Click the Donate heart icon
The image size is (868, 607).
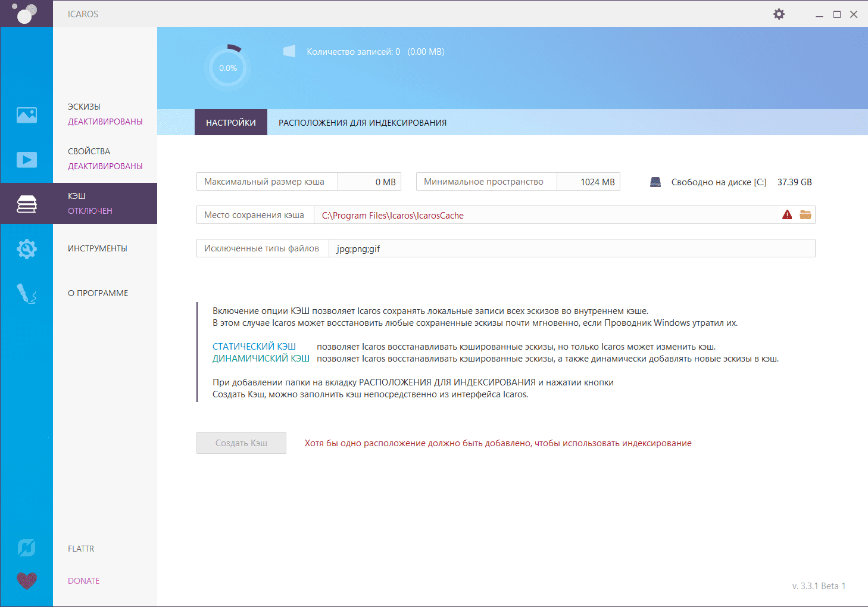27,580
